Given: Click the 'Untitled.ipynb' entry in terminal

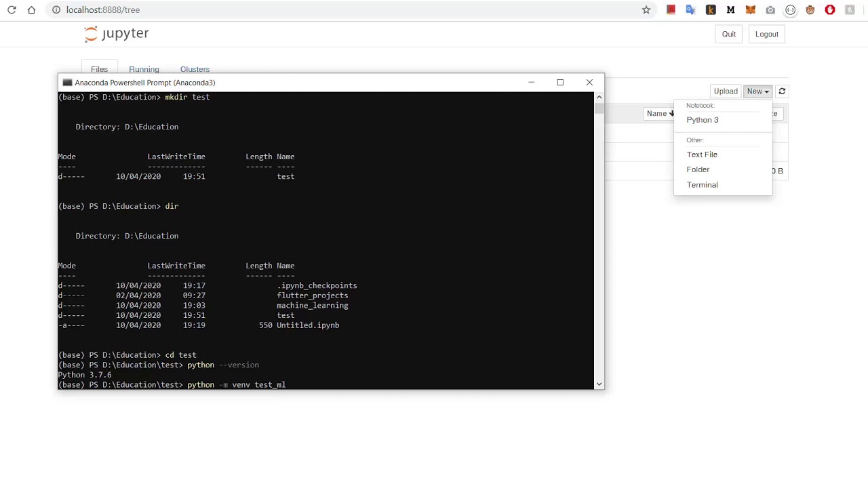Looking at the screenshot, I should 308,325.
